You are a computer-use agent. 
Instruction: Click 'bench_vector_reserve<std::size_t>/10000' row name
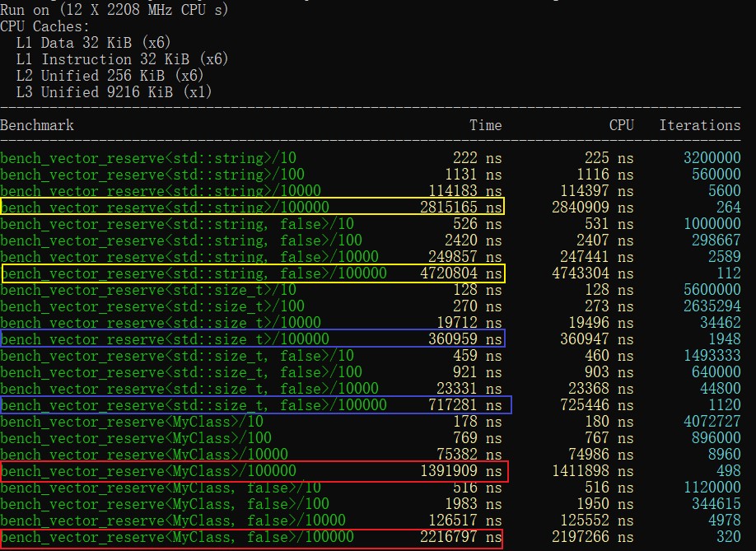coord(161,323)
